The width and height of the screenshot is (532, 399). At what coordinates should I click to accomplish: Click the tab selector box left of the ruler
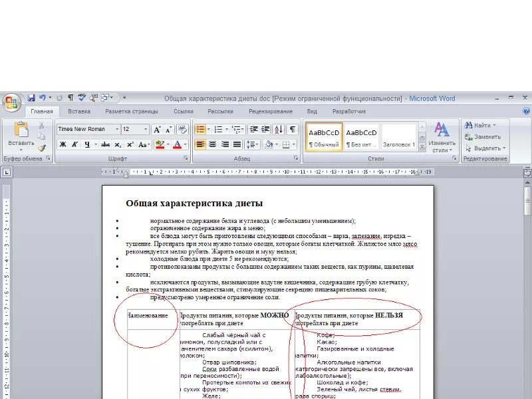coord(7,172)
